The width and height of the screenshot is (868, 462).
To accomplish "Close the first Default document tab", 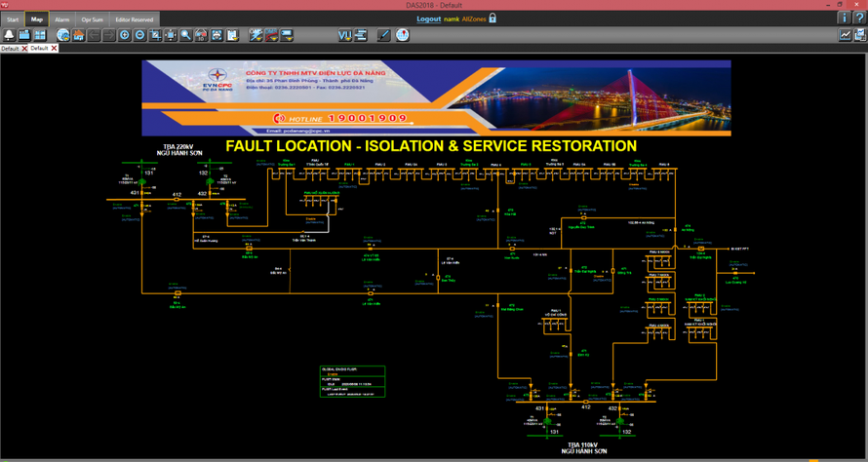I will [24, 48].
